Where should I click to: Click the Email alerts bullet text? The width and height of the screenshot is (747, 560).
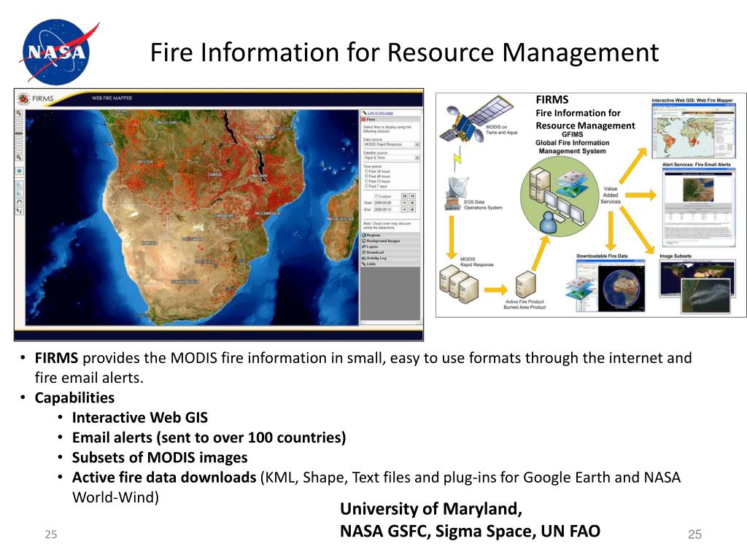[x=209, y=437]
